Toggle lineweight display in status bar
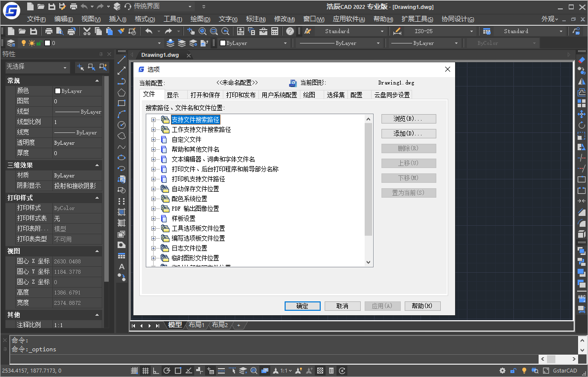Screen dimensions: 588x377 [221, 371]
